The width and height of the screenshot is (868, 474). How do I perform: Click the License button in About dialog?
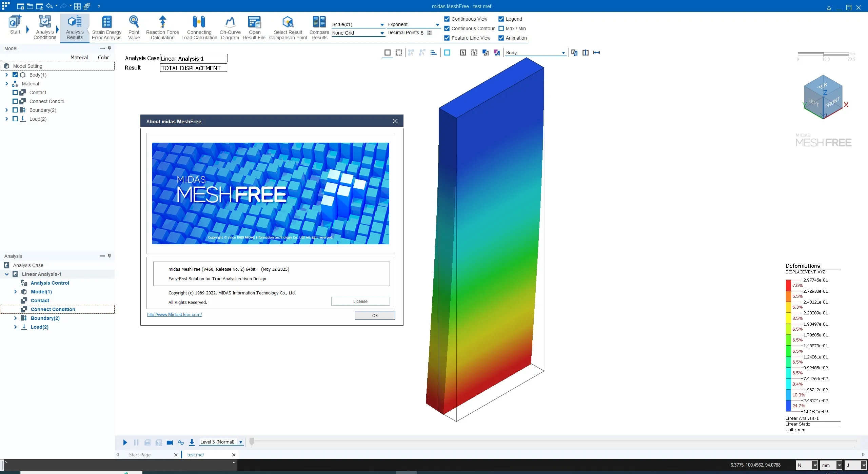(x=360, y=302)
